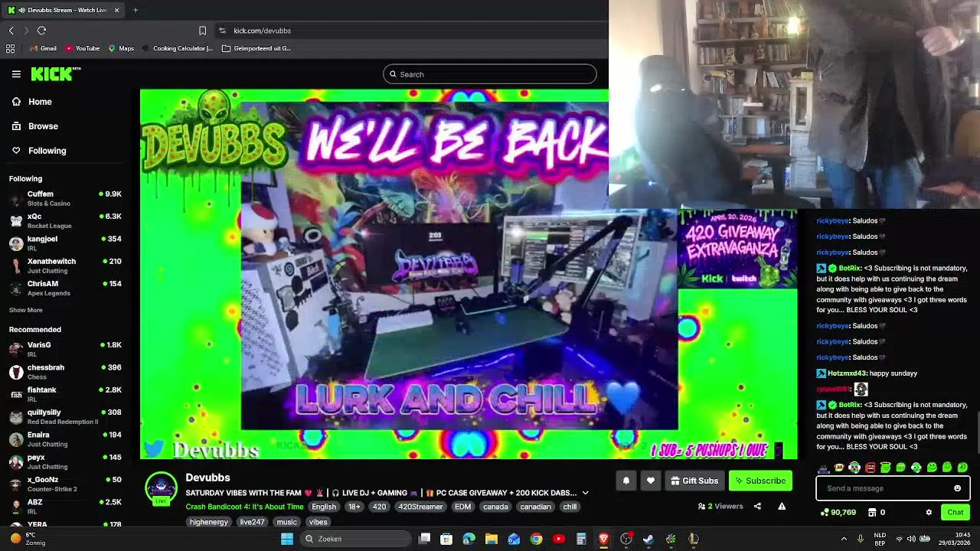Open the Enaira channel name
This screenshot has height=551, width=980.
point(38,435)
